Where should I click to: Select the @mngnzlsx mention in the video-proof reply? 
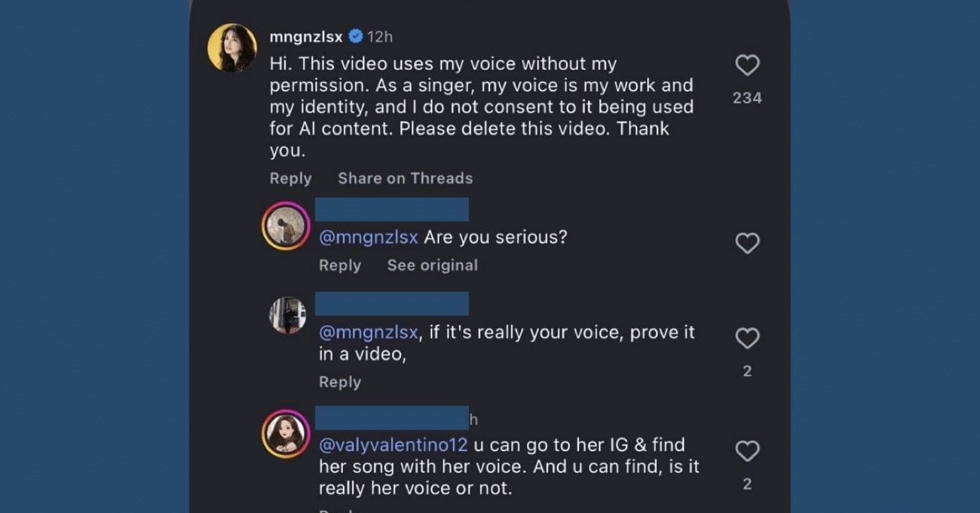point(368,332)
